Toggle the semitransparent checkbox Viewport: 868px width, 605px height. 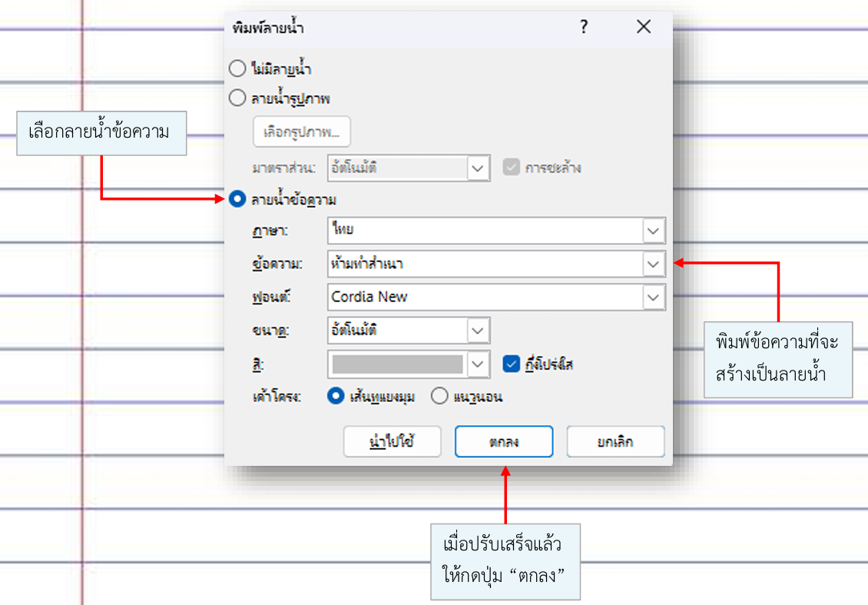click(x=512, y=364)
